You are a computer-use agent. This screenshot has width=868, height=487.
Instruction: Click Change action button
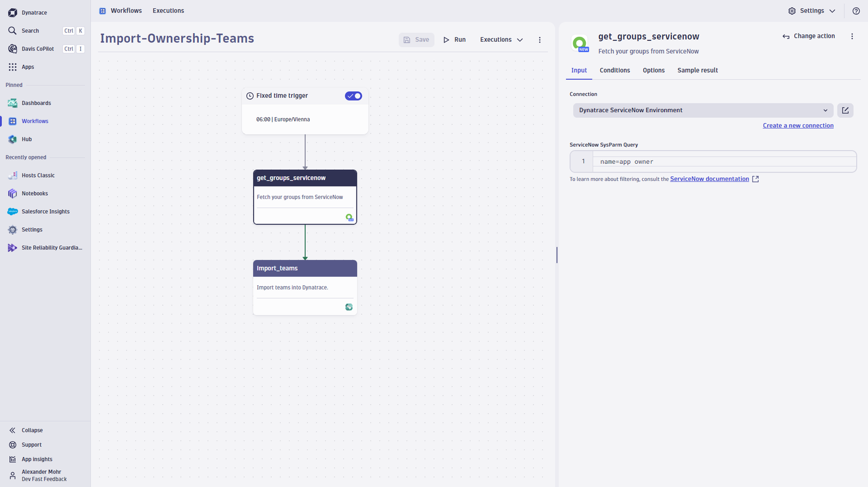click(x=809, y=36)
